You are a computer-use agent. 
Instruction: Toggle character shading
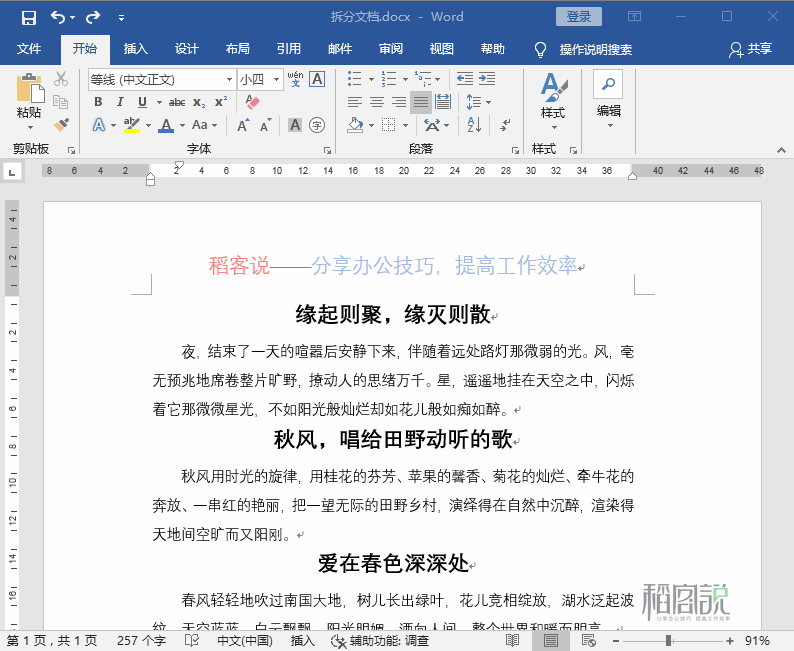coord(295,125)
